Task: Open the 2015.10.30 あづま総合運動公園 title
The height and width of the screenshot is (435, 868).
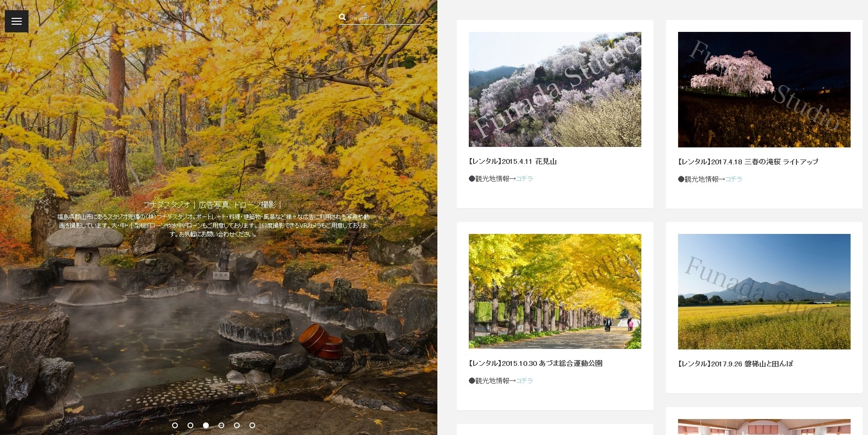Action: 535,363
